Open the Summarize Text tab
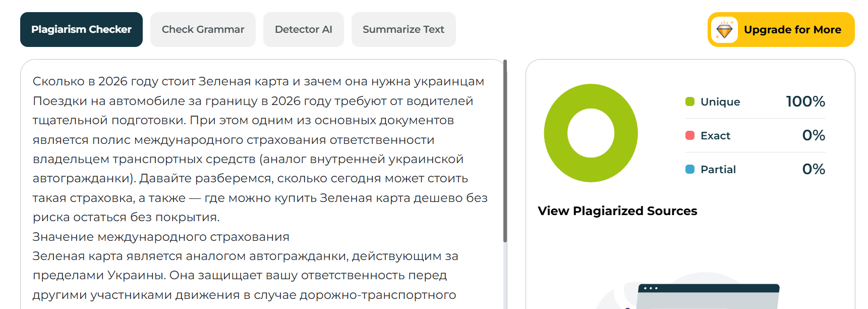 coord(403,30)
